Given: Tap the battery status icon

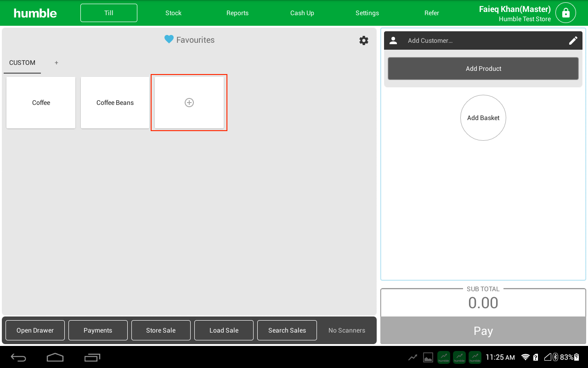Looking at the screenshot, I should point(577,357).
